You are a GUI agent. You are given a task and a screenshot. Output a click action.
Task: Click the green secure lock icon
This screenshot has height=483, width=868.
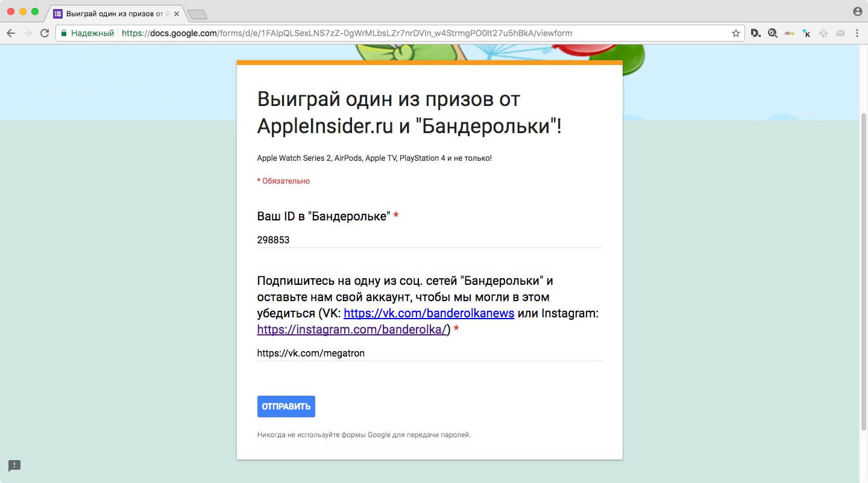pyautogui.click(x=64, y=34)
